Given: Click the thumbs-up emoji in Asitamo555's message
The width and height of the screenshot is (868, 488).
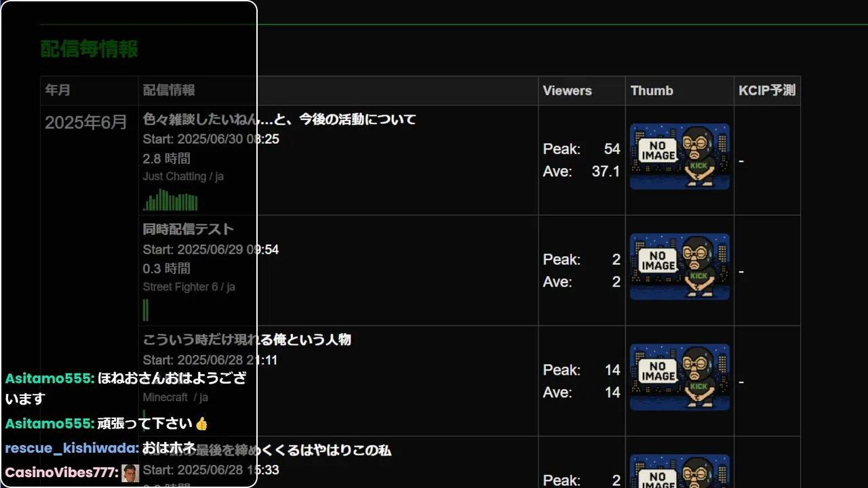Looking at the screenshot, I should [x=201, y=424].
